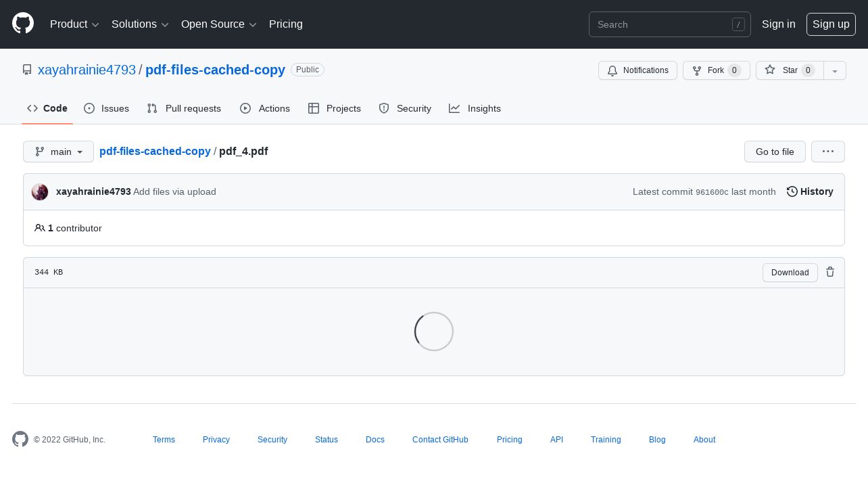The image size is (868, 481).
Task: Click xayahrainie4793 avatar image
Action: coord(40,192)
